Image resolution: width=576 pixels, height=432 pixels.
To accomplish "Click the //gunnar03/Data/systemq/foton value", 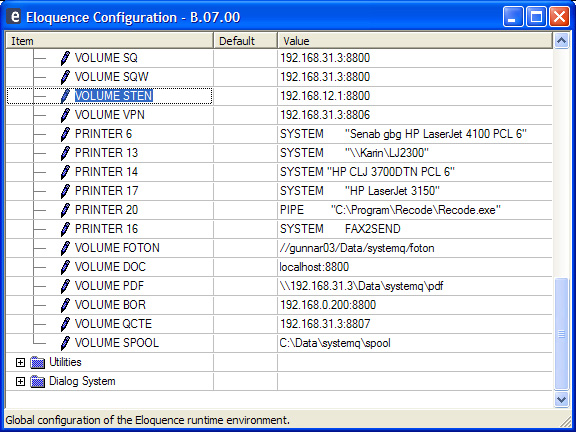I will click(x=357, y=248).
